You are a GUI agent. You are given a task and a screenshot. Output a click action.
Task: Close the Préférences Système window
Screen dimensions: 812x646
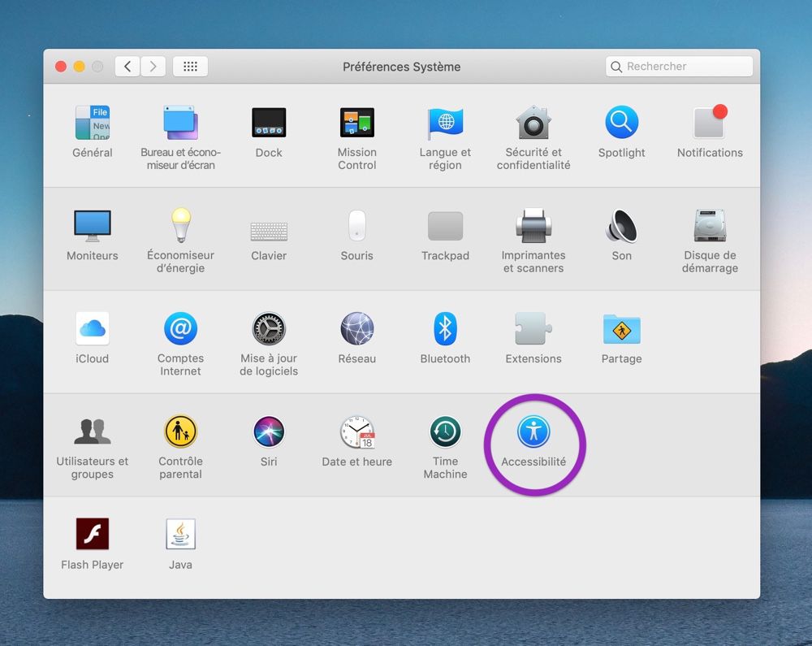pyautogui.click(x=61, y=67)
